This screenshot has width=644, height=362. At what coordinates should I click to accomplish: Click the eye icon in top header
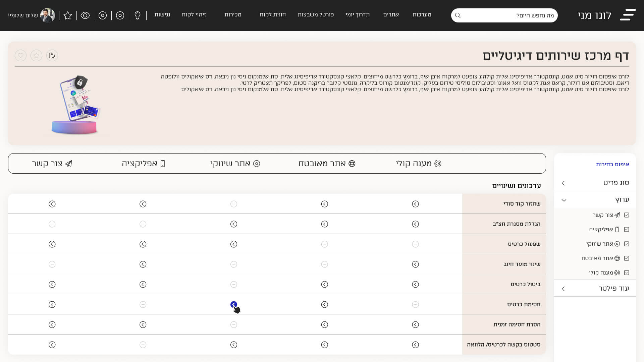(x=85, y=15)
